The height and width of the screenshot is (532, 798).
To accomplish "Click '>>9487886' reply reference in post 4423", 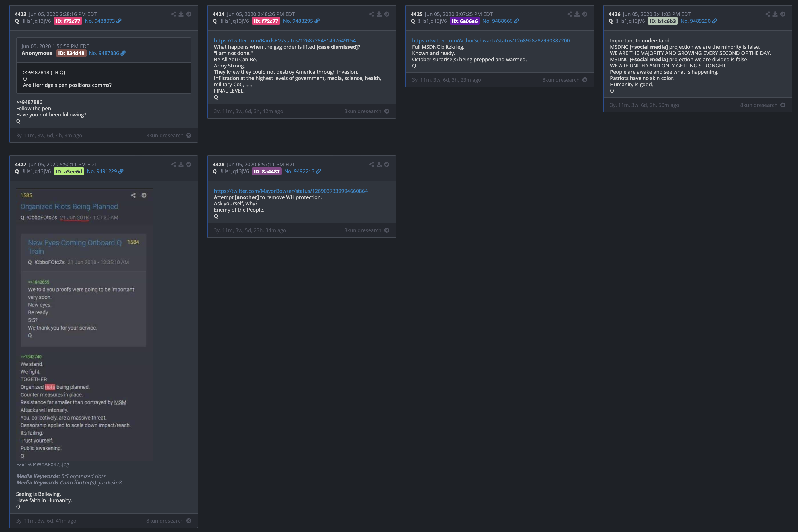I will click(29, 102).
